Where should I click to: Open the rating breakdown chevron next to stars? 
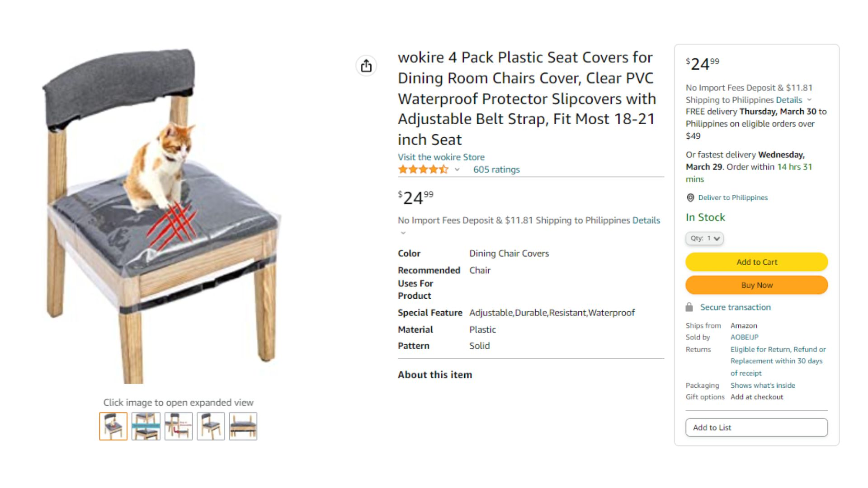point(457,170)
